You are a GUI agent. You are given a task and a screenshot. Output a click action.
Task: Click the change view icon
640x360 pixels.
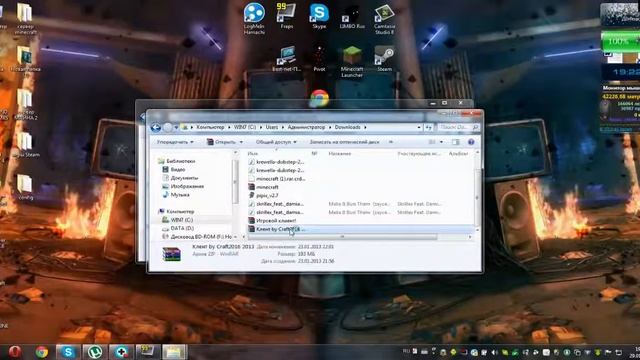click(x=432, y=142)
